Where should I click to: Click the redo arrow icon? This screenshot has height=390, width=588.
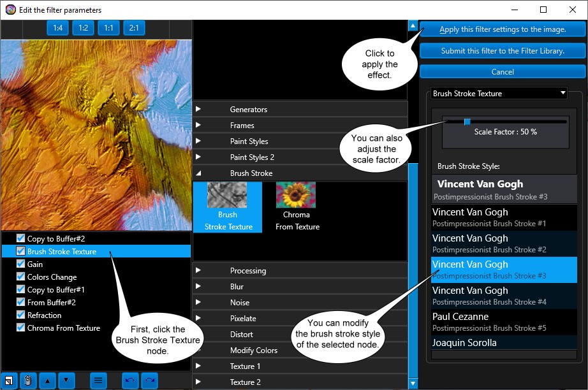[150, 380]
